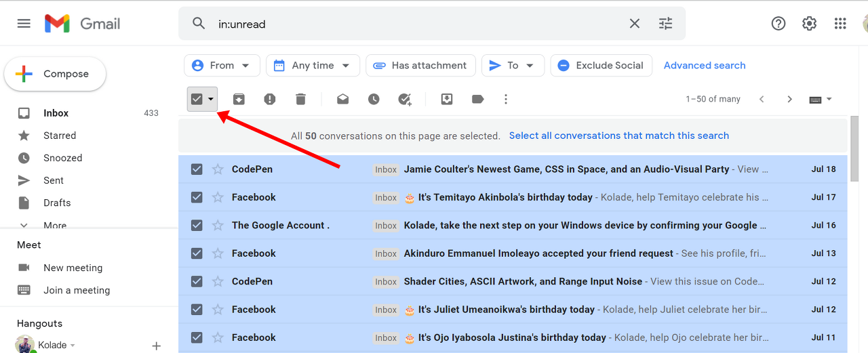Star the Akinduro Emmanuel friend request email
Image resolution: width=868 pixels, height=353 pixels.
click(x=218, y=253)
